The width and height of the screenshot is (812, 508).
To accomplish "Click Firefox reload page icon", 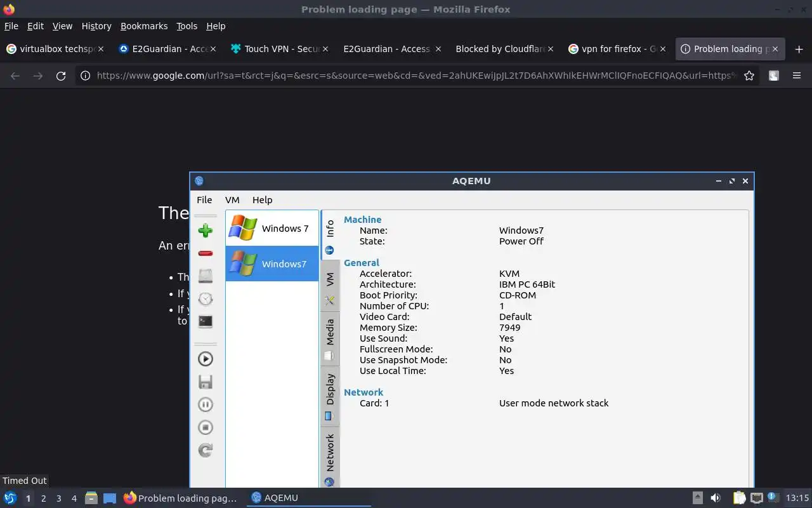I will click(x=61, y=76).
